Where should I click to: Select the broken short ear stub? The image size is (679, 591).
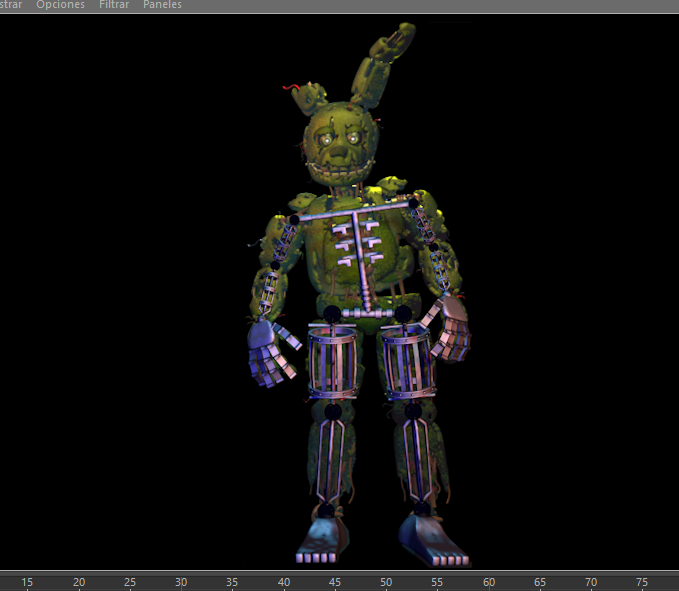[x=308, y=98]
